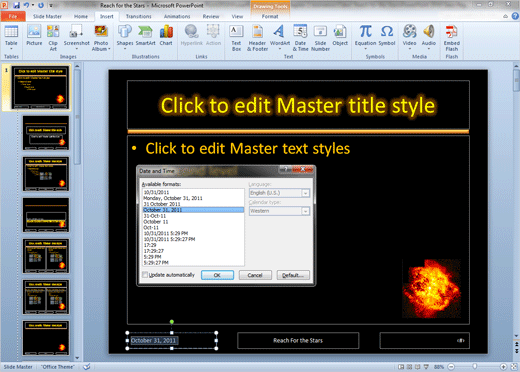The width and height of the screenshot is (520, 372).
Task: Insert an Object
Action: pos(340,35)
